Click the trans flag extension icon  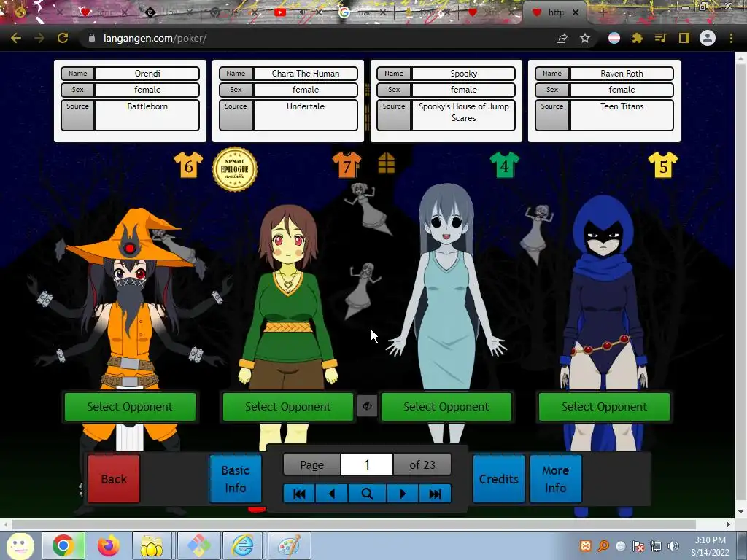coord(614,38)
